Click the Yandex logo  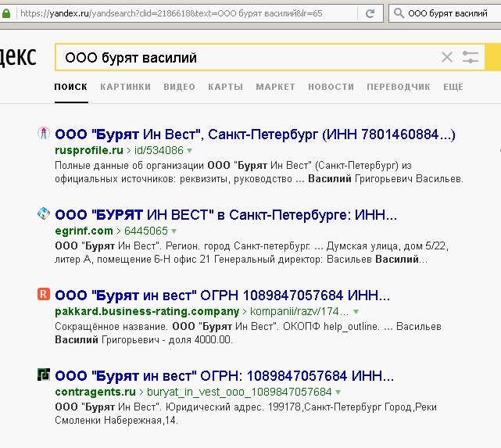(18, 57)
